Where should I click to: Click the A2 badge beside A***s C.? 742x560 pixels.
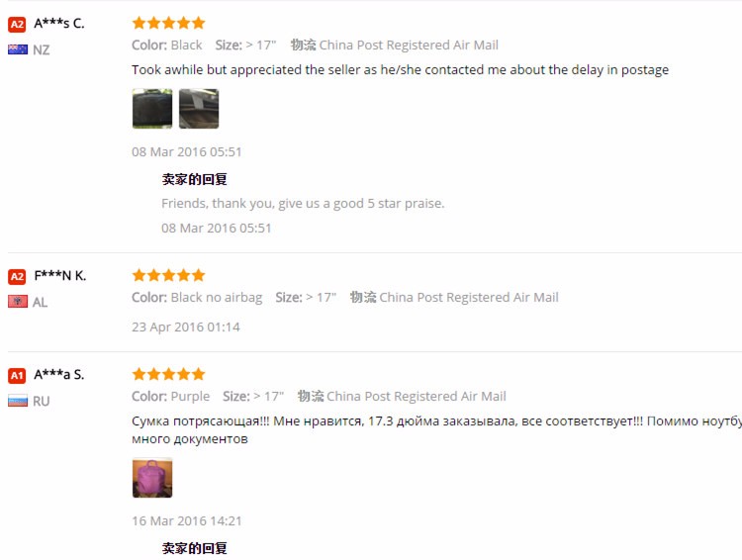pyautogui.click(x=17, y=24)
